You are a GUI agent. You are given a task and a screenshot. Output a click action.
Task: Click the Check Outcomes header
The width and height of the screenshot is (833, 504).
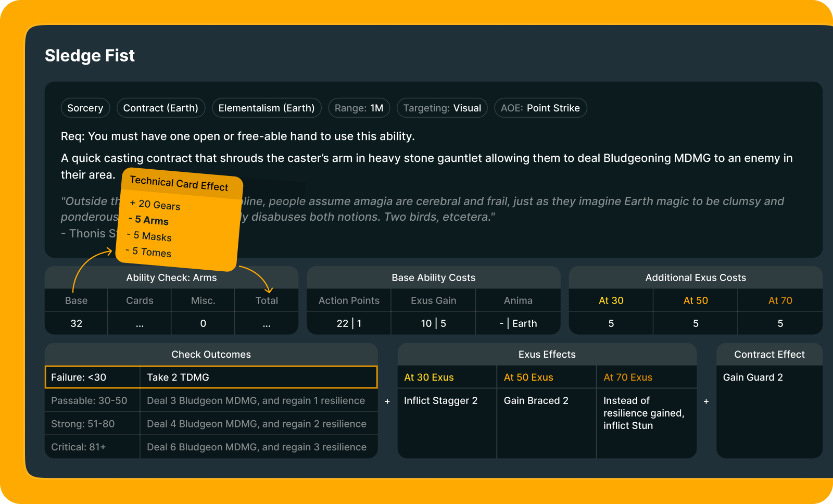pyautogui.click(x=211, y=354)
